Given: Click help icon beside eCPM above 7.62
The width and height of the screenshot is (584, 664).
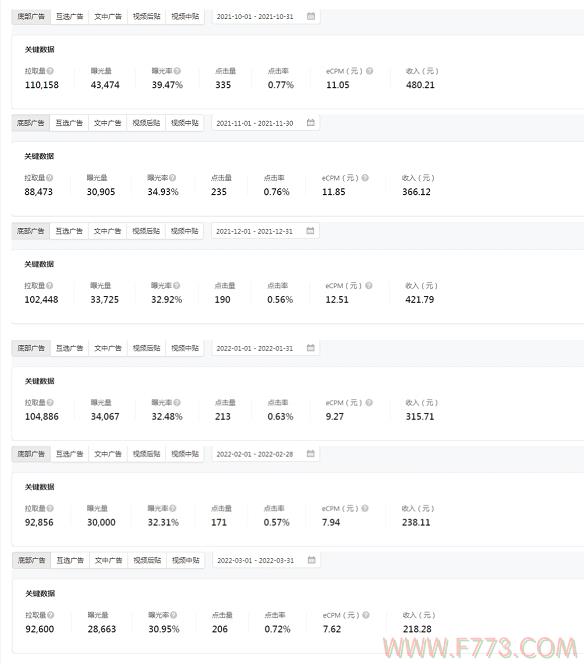Looking at the screenshot, I should 366,615.
